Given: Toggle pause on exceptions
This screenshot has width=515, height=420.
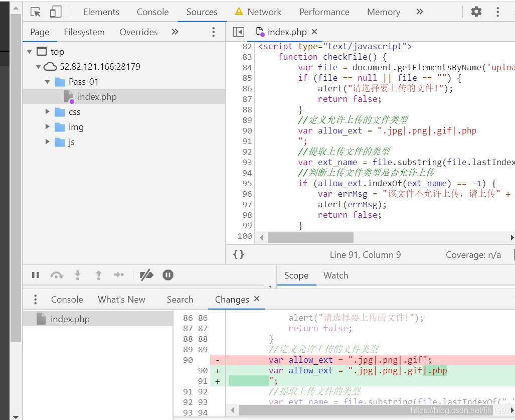Looking at the screenshot, I should 168,275.
